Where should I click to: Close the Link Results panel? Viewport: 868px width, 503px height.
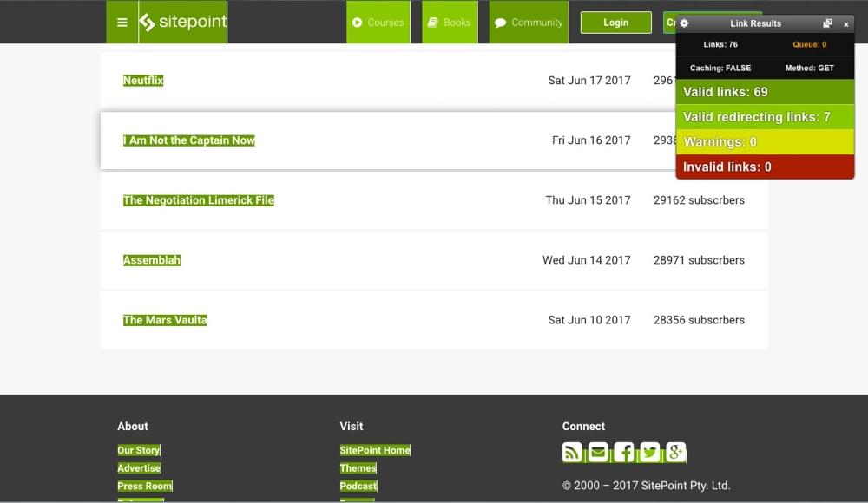[x=845, y=23]
